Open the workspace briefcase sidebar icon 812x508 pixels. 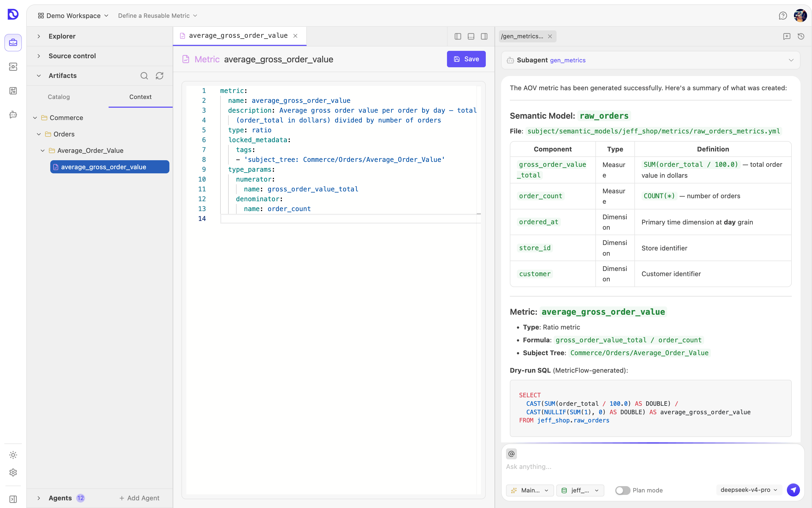[13, 43]
